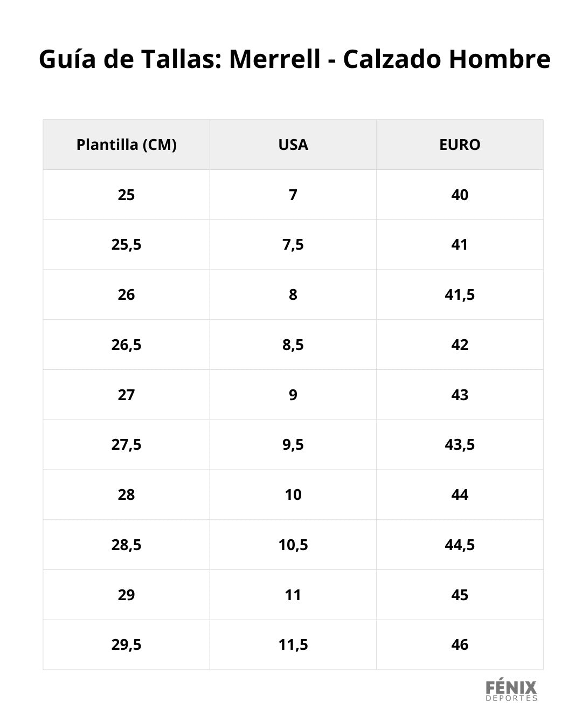Screen dimensions: 582x728
Task: Select the USA column header
Action: click(293, 145)
